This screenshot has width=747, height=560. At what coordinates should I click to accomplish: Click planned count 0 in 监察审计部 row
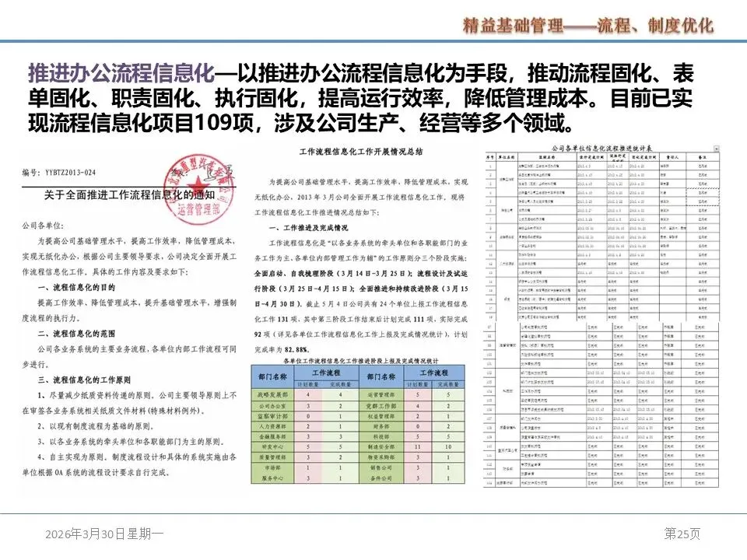[x=308, y=416]
